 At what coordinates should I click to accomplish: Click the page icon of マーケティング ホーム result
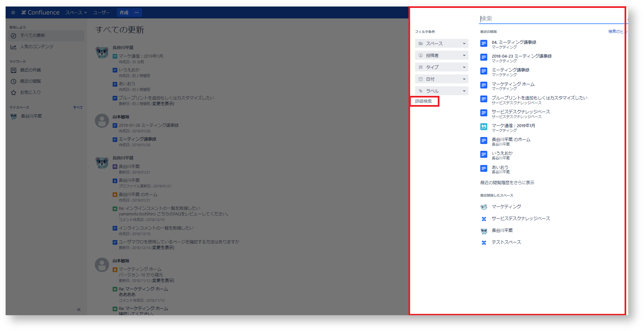pyautogui.click(x=484, y=85)
